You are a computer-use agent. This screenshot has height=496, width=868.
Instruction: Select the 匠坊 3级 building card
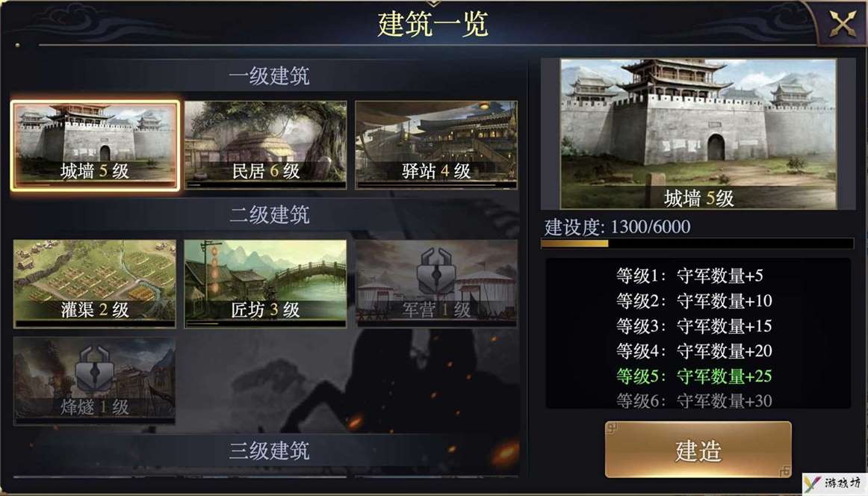pyautogui.click(x=266, y=283)
